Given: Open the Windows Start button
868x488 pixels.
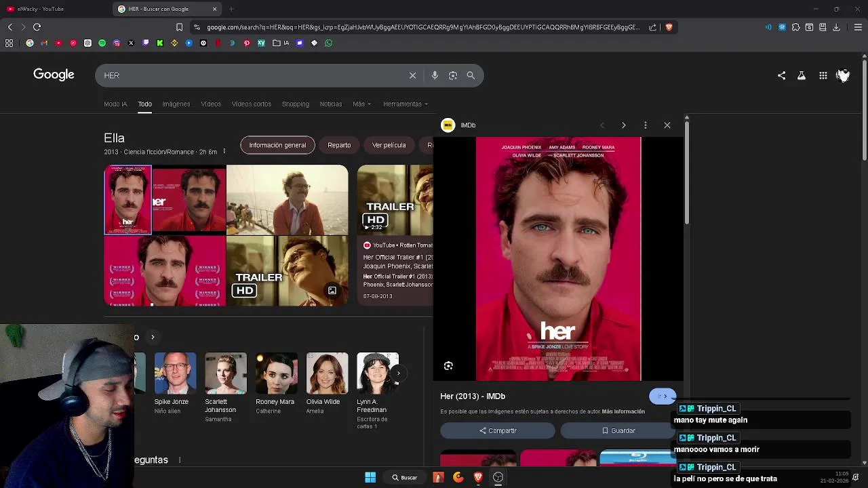Looking at the screenshot, I should pyautogui.click(x=370, y=477).
